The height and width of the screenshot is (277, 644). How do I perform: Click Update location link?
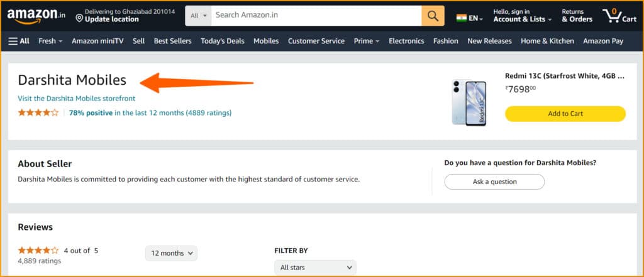[x=112, y=19]
